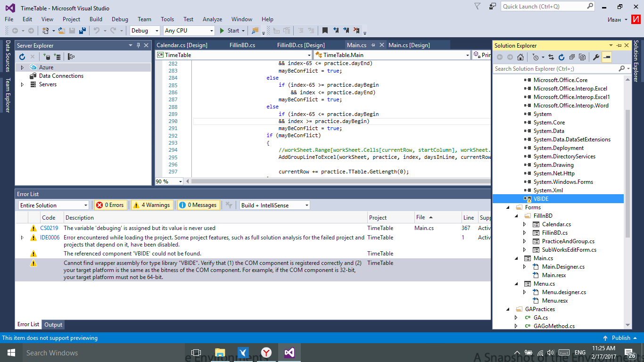644x362 pixels.
Task: Open Visual Studio from the Windows taskbar
Action: [x=289, y=352]
